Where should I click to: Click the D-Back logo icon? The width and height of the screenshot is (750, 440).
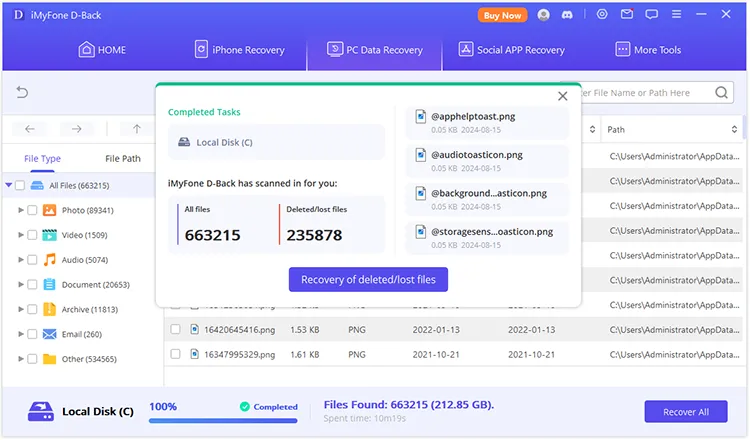(x=18, y=15)
